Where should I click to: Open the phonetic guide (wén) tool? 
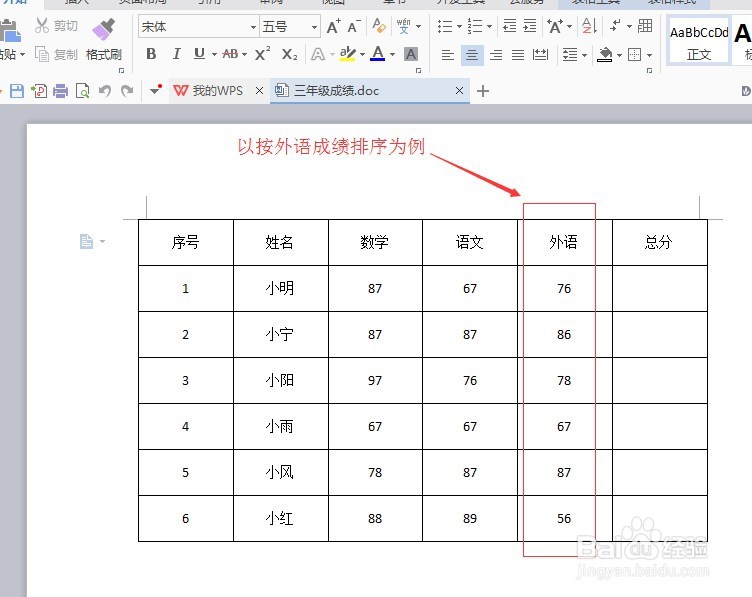404,26
